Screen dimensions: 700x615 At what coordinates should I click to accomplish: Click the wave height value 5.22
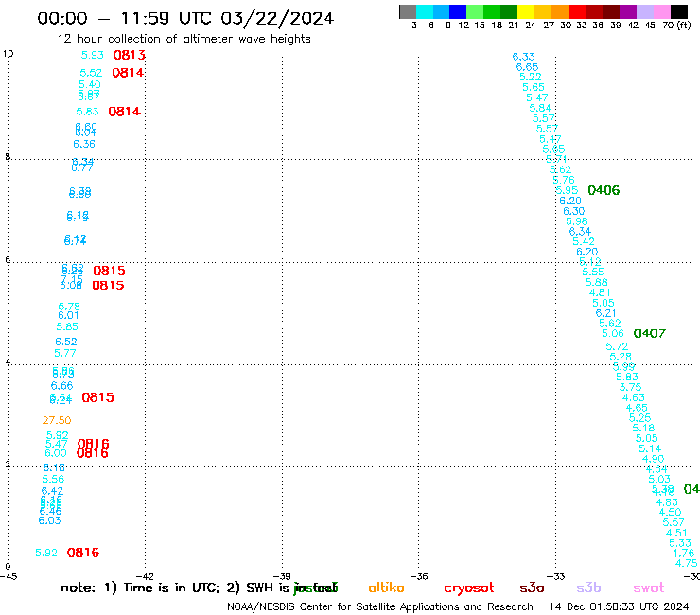[531, 77]
